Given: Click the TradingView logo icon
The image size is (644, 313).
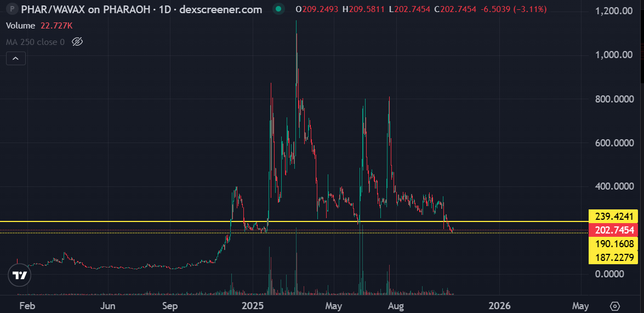Looking at the screenshot, I should point(20,275).
